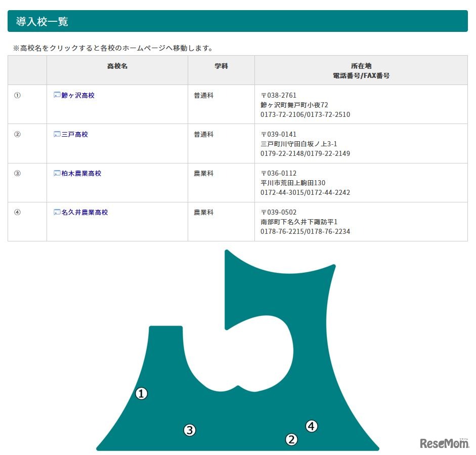Open the 名久井農業高校 homepage link
Screen dimensions: 476x455
pos(84,212)
